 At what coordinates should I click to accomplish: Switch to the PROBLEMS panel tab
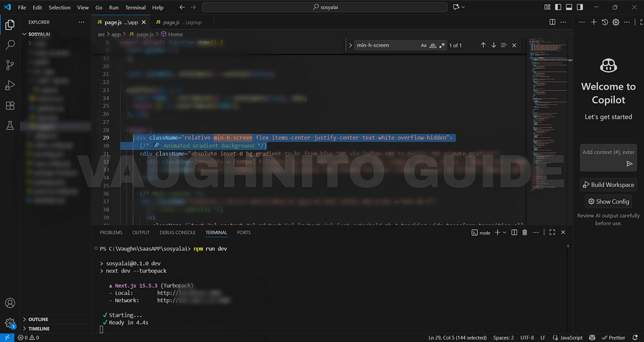[111, 233]
